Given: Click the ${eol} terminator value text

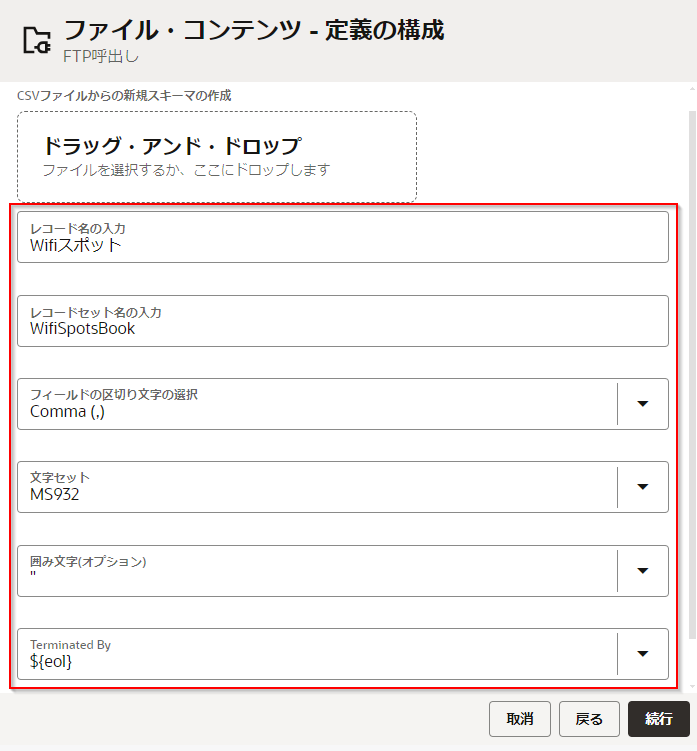Looking at the screenshot, I should (51, 661).
